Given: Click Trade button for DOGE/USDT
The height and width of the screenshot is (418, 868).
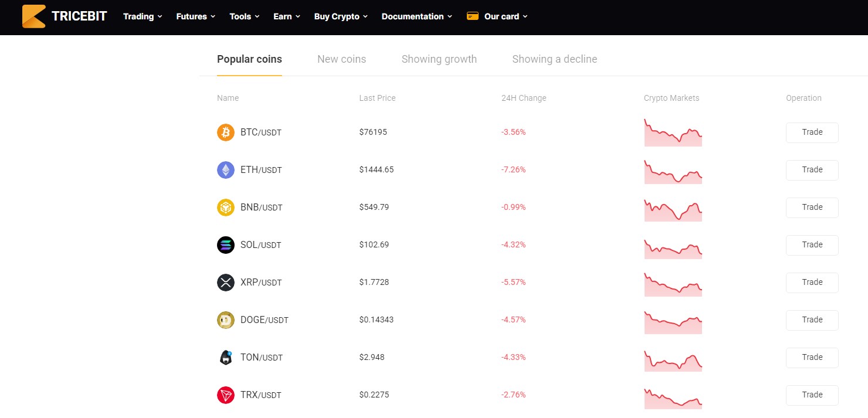Looking at the screenshot, I should click(x=812, y=320).
